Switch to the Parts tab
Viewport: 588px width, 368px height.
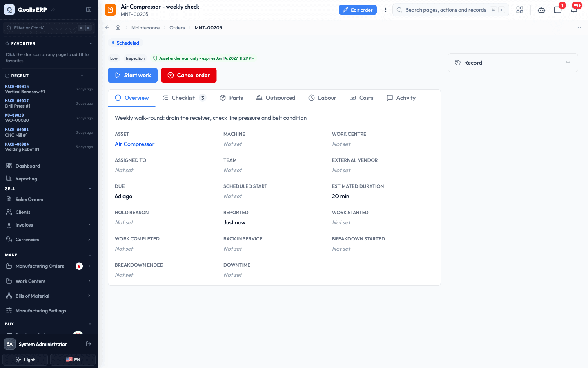(x=231, y=98)
